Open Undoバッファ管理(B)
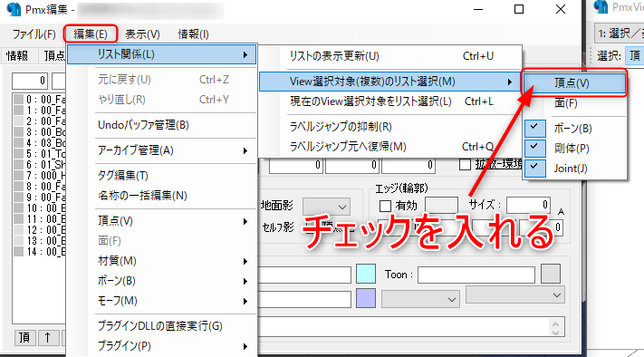Viewport: 644px width, 357px height. tap(162, 125)
